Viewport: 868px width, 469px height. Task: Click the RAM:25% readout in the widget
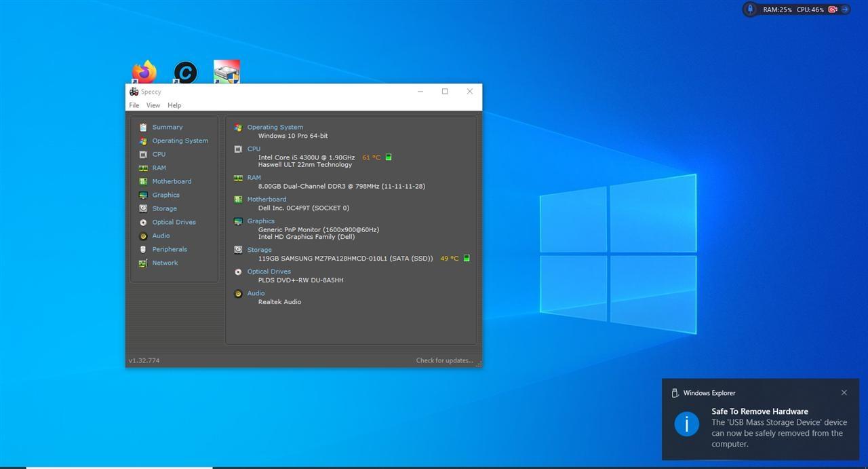point(777,10)
